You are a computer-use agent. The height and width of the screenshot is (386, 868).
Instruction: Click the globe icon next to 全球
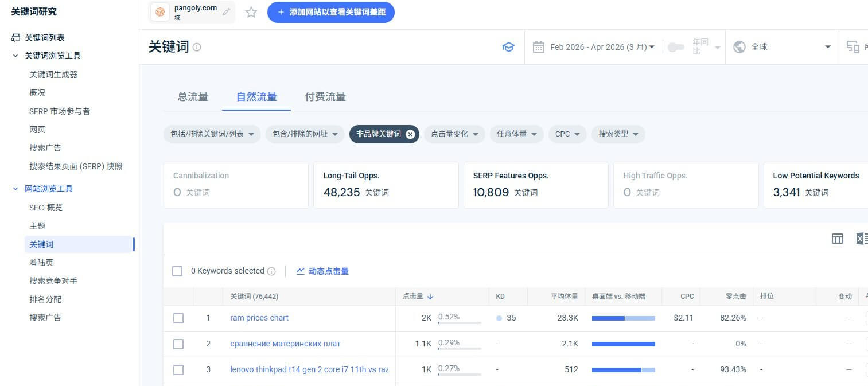point(739,47)
